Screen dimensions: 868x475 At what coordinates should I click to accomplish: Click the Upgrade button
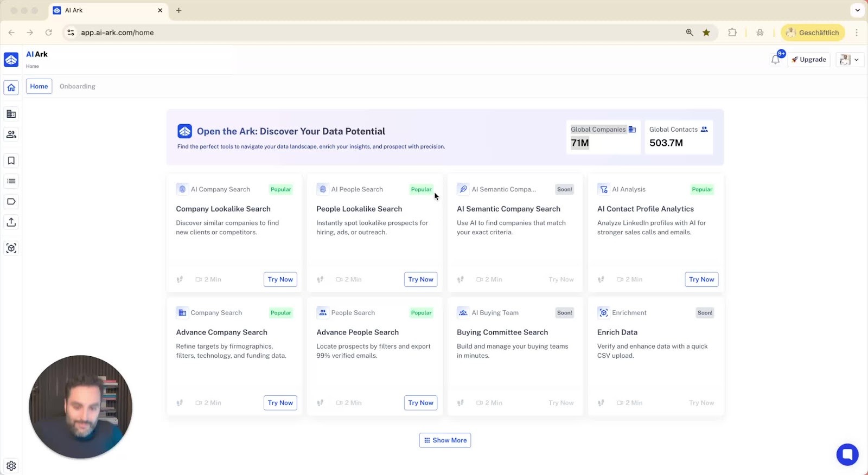click(809, 60)
